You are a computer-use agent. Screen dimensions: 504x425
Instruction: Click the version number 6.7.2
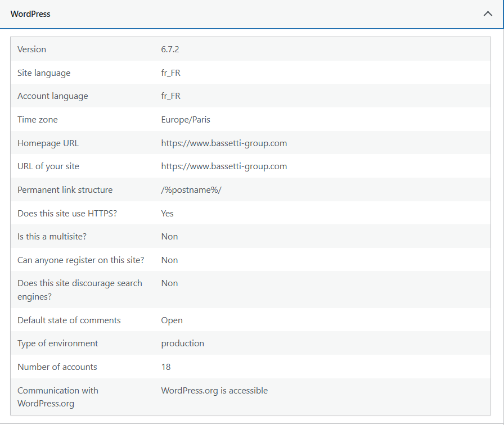click(x=170, y=49)
